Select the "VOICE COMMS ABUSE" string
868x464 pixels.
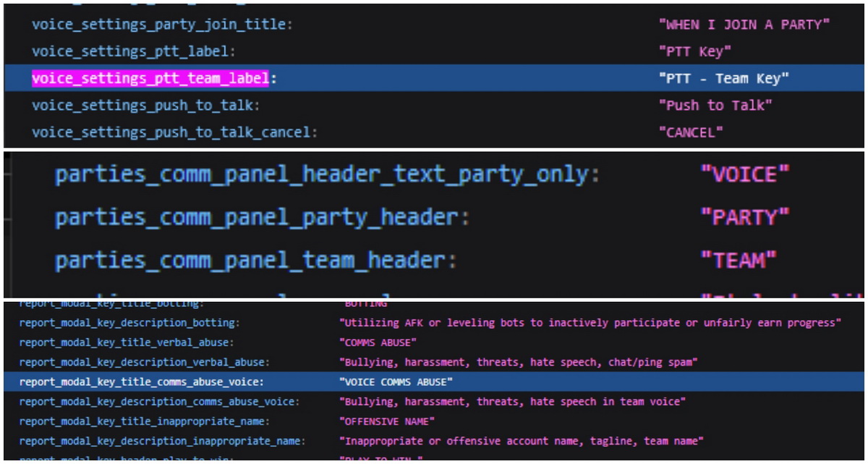[x=395, y=381]
